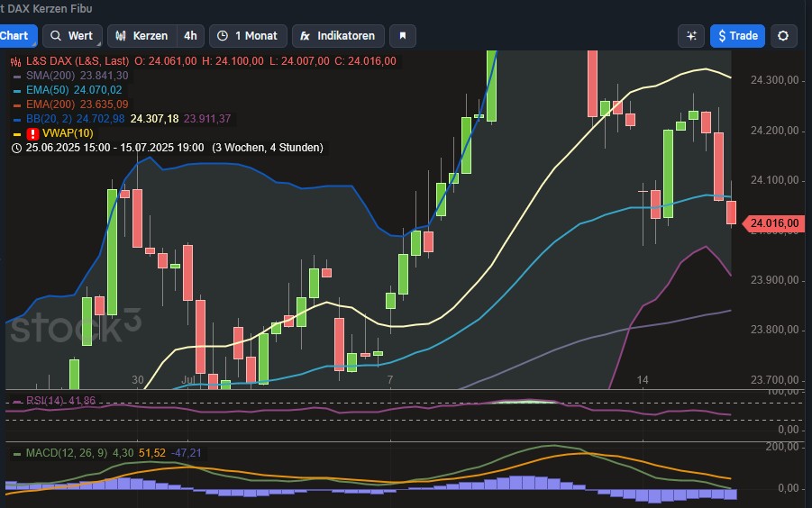This screenshot has height=508, width=812.
Task: Click the candlestick icon beside L&S DAX
Action: point(16,61)
